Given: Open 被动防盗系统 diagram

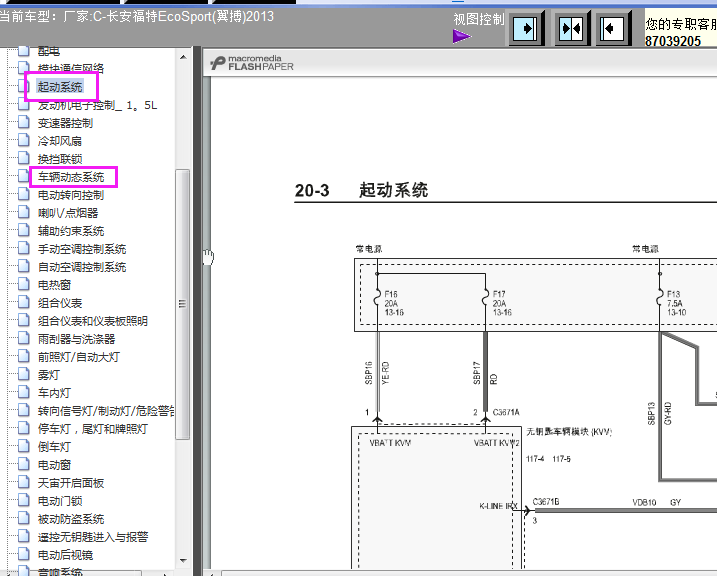Looking at the screenshot, I should 71,519.
